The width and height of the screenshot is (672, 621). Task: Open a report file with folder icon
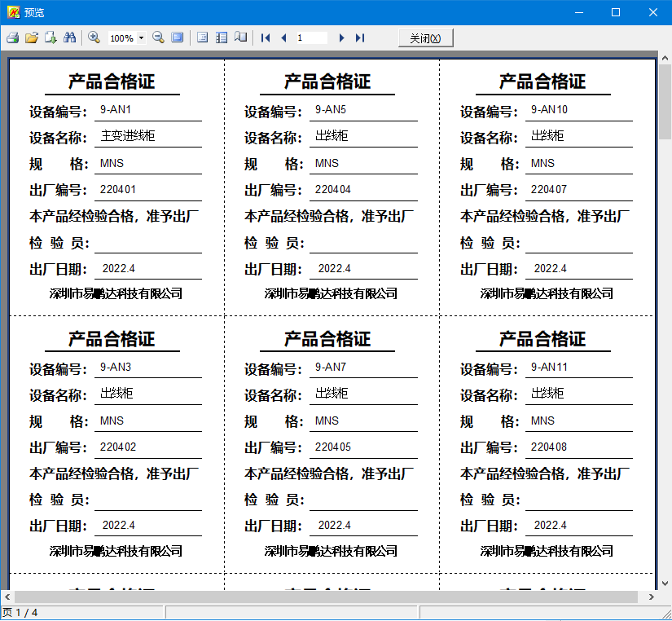[x=32, y=37]
